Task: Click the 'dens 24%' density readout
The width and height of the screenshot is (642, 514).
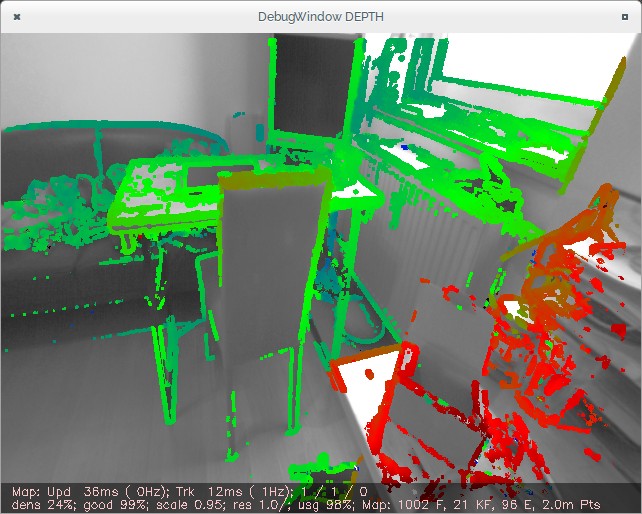Action: (x=36, y=504)
